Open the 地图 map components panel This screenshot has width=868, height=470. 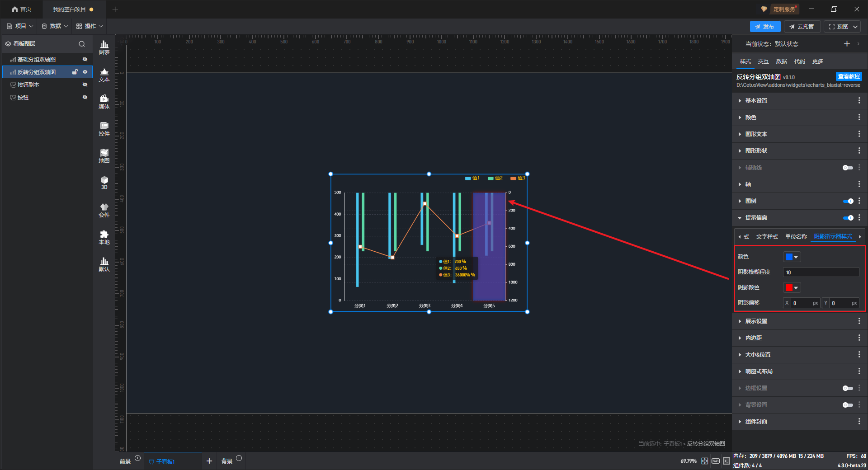104,156
